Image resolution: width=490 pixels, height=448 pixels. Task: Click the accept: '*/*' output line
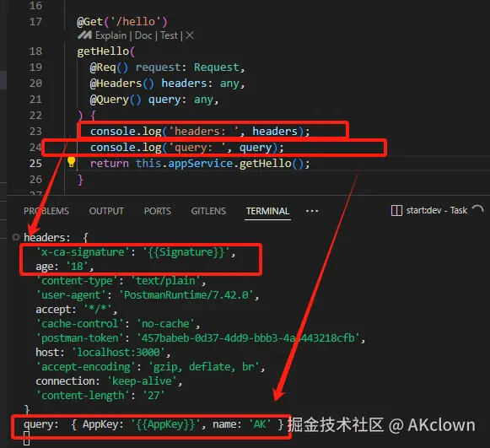(x=77, y=310)
